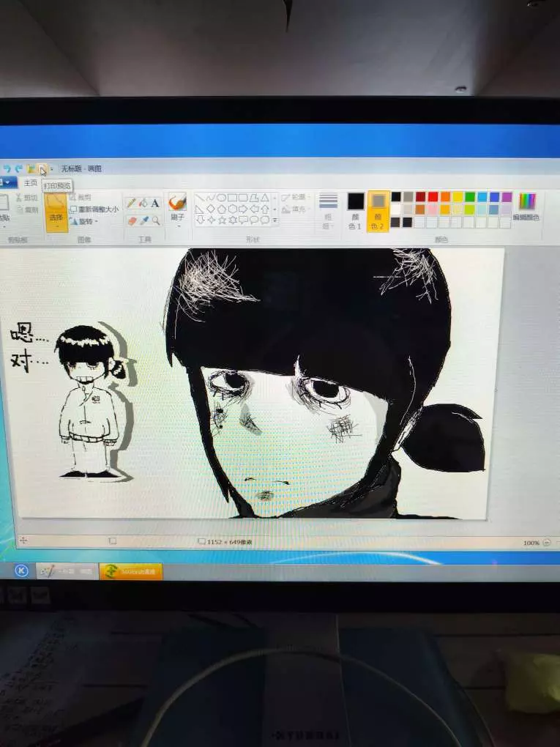Select the Right arrow shape
The image size is (560, 747).
point(243,209)
